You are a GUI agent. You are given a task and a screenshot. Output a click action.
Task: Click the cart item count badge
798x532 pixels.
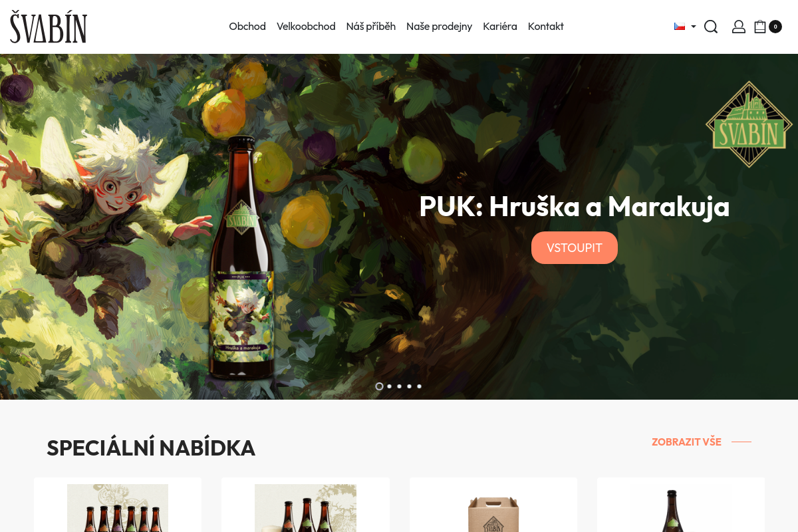click(x=775, y=27)
